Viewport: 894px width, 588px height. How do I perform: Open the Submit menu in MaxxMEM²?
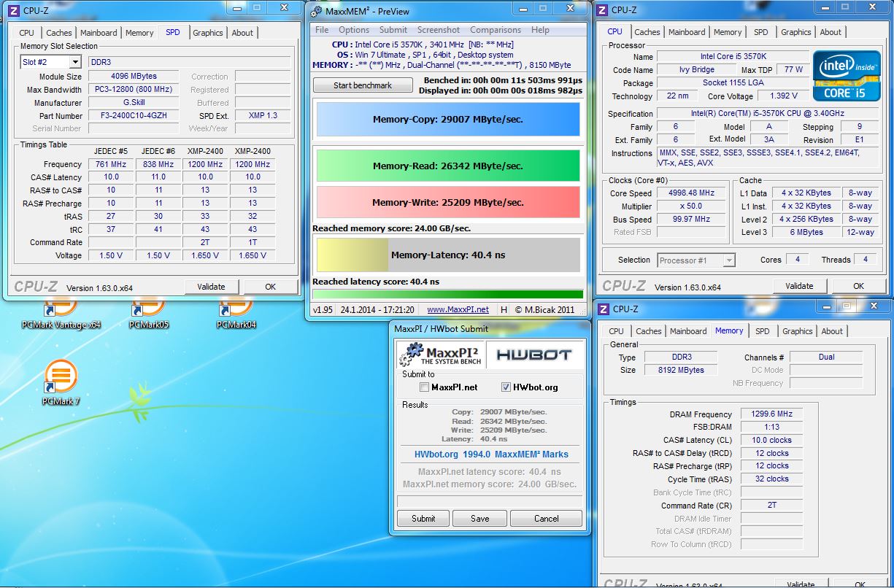[x=393, y=30]
